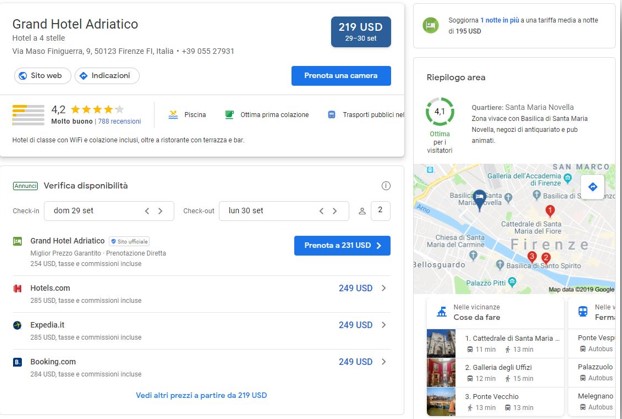This screenshot has height=419, width=622.
Task: Go to previous check-in date
Action: (x=147, y=211)
